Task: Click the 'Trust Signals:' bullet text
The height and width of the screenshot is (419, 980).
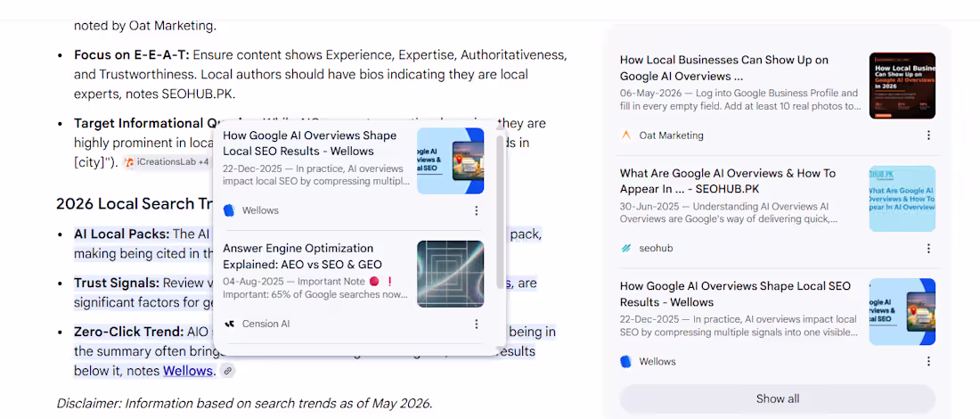Action: click(116, 283)
